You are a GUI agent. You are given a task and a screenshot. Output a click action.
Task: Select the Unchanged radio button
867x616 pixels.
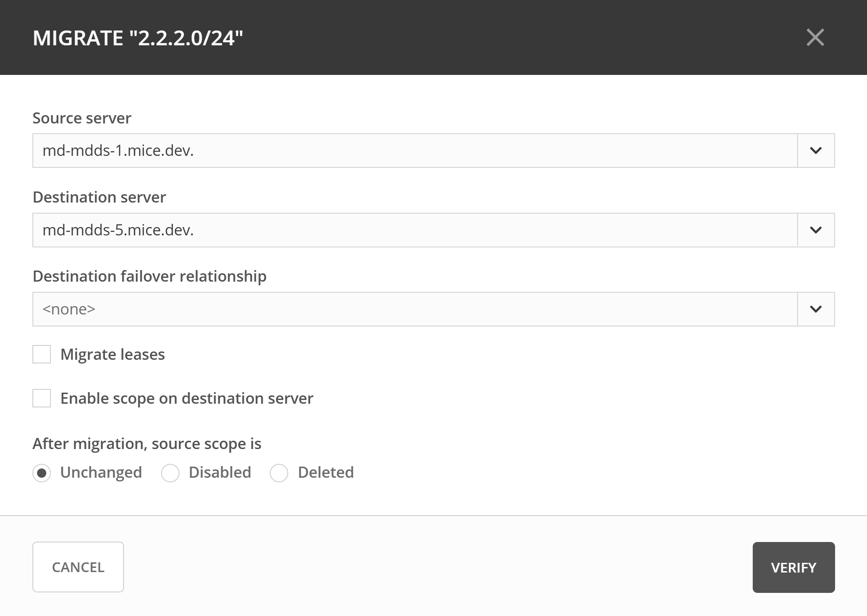click(42, 473)
